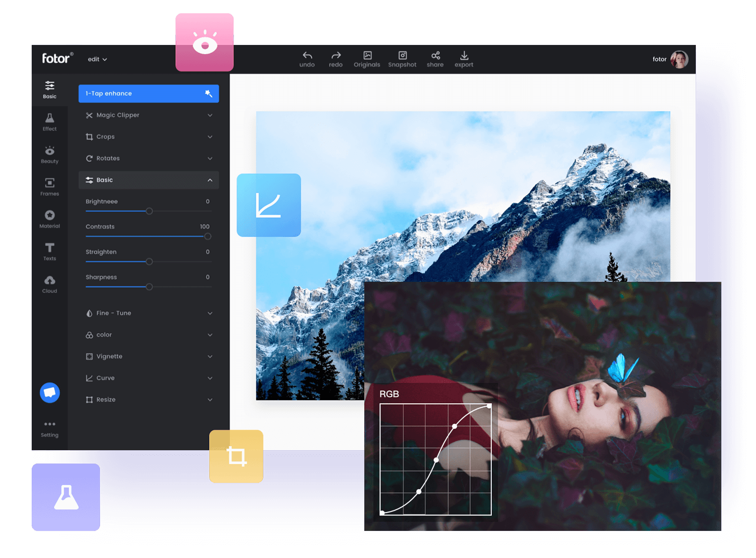Open the Texts sidebar tab
This screenshot has width=756, height=558.
(x=50, y=251)
